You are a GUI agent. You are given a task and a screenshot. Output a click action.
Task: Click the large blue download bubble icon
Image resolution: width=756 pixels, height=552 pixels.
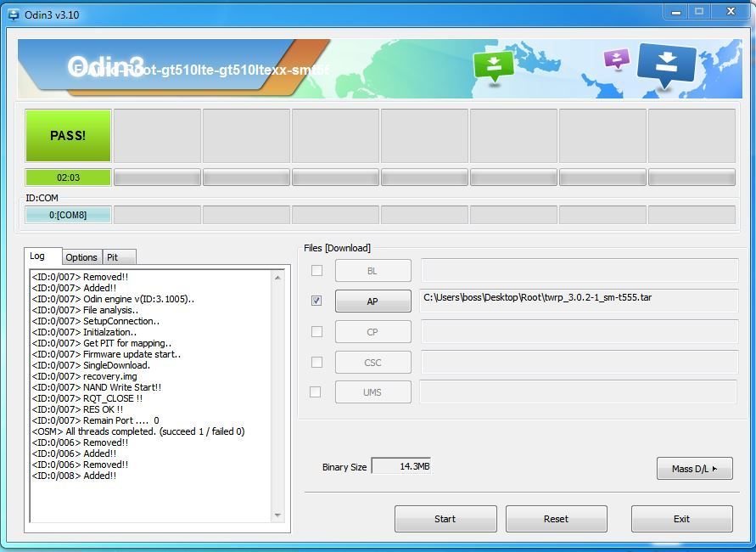click(666, 65)
